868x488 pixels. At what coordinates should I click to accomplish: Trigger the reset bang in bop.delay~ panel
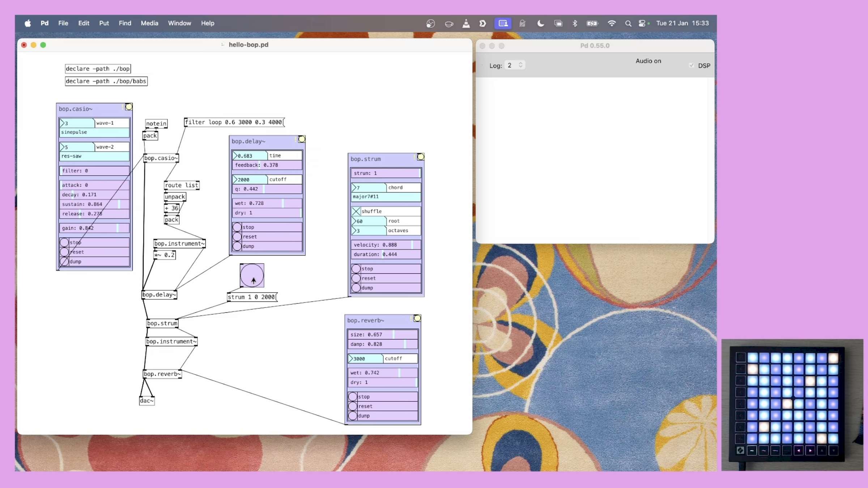237,237
